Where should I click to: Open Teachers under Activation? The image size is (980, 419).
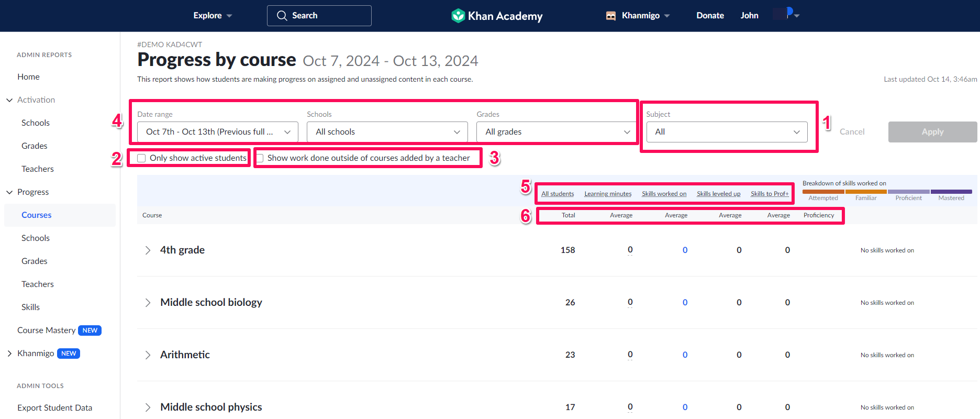[x=38, y=169]
